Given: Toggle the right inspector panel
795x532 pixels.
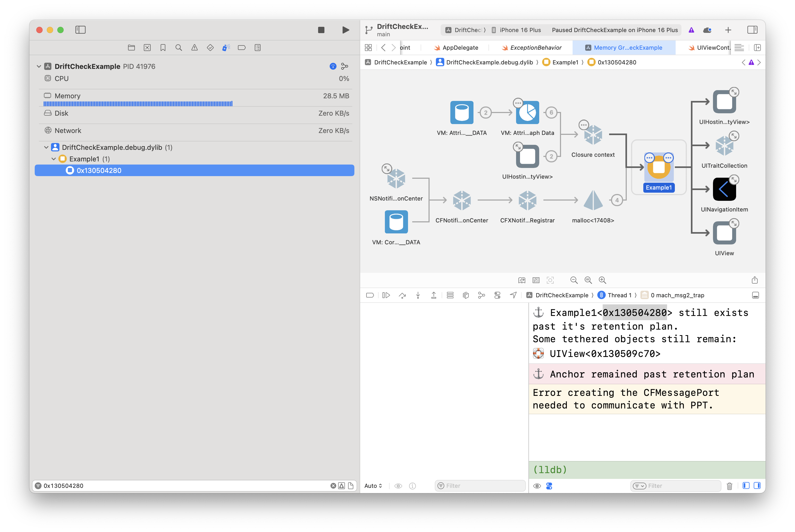Looking at the screenshot, I should click(x=752, y=30).
